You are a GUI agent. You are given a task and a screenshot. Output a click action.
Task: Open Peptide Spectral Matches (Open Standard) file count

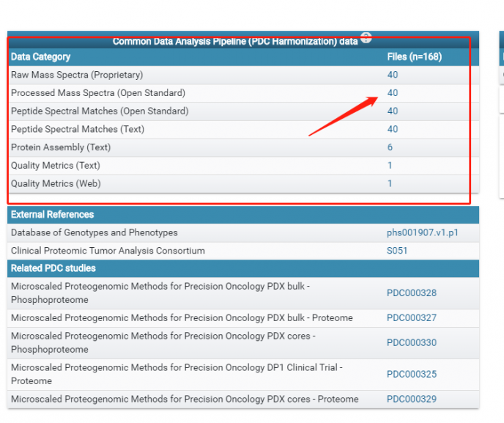pyautogui.click(x=393, y=111)
